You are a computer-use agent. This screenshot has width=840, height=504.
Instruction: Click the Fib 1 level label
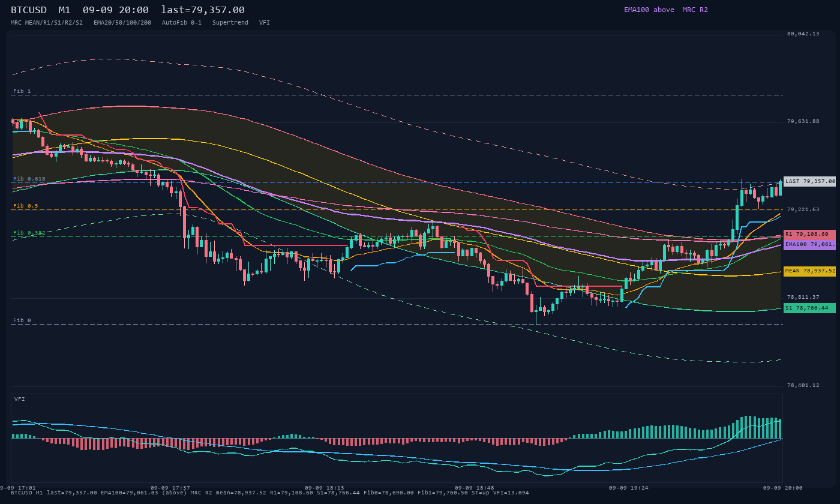click(x=22, y=91)
